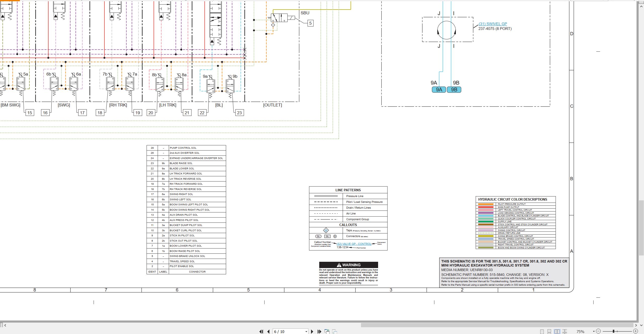This screenshot has height=334, width=644.
Task: Click the purple LOAD SENSING CONTROL CIRCUIT swatch
Action: point(486,213)
